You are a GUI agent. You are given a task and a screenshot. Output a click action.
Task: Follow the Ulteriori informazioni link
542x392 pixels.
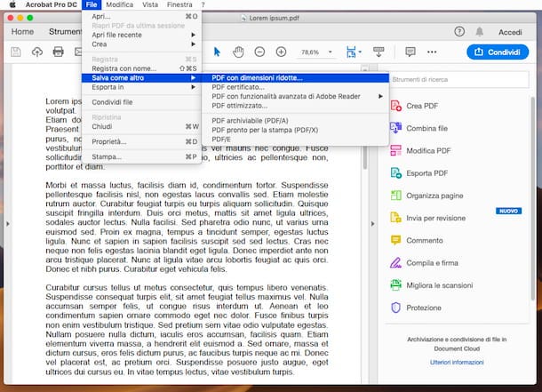pyautogui.click(x=457, y=363)
